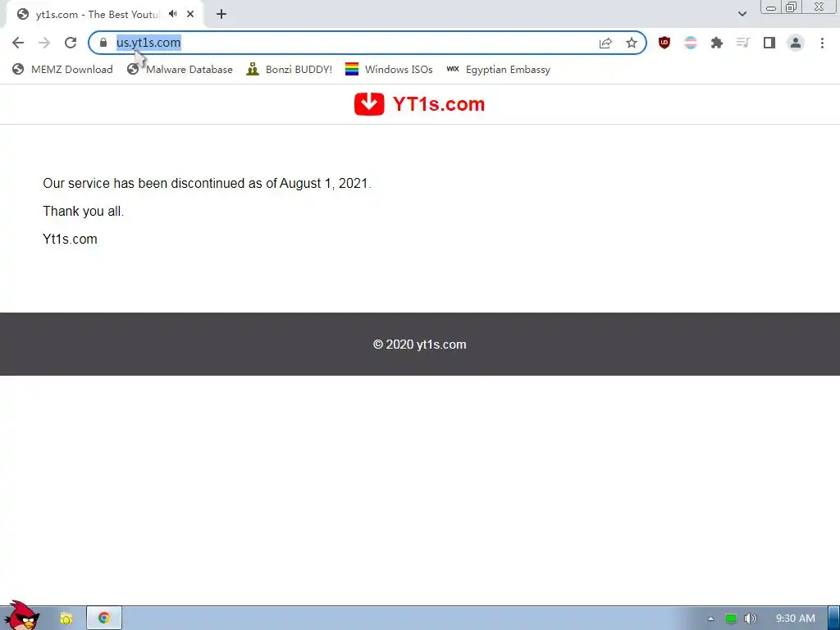Reload the yt1s.com page
Image resolution: width=840 pixels, height=630 pixels.
tap(71, 43)
